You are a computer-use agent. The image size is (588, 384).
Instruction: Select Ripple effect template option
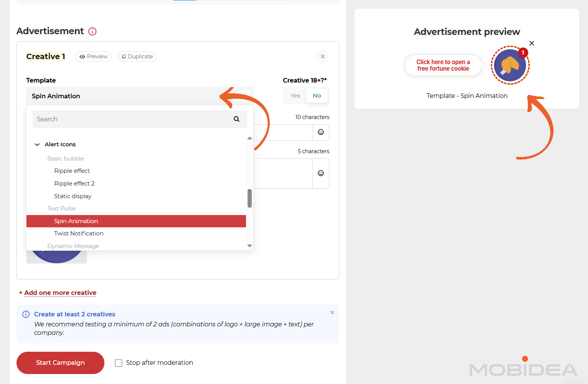(72, 171)
